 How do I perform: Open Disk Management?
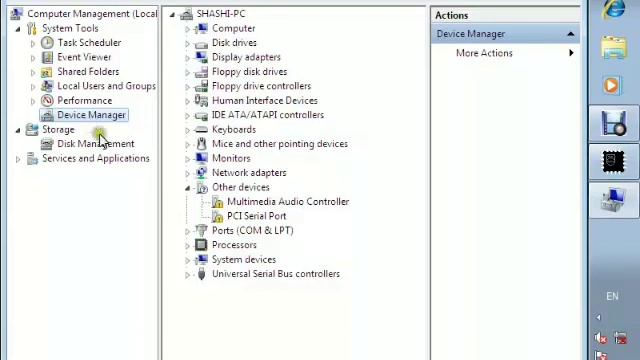tap(96, 144)
